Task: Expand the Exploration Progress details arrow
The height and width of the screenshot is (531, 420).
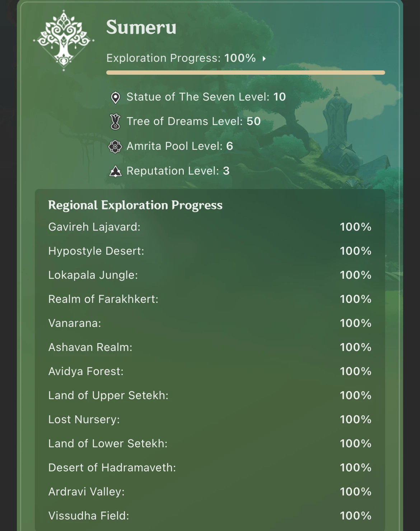Action: pos(264,58)
